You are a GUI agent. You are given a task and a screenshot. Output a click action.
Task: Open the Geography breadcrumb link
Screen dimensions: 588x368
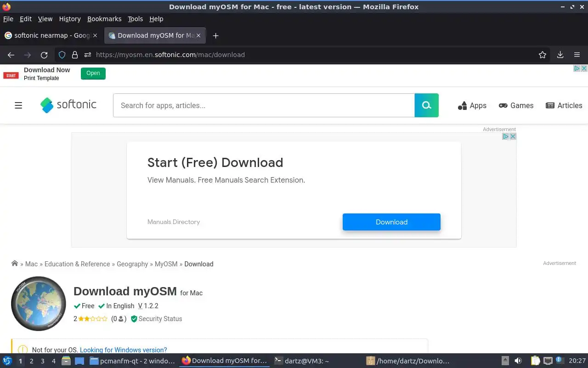pyautogui.click(x=132, y=264)
